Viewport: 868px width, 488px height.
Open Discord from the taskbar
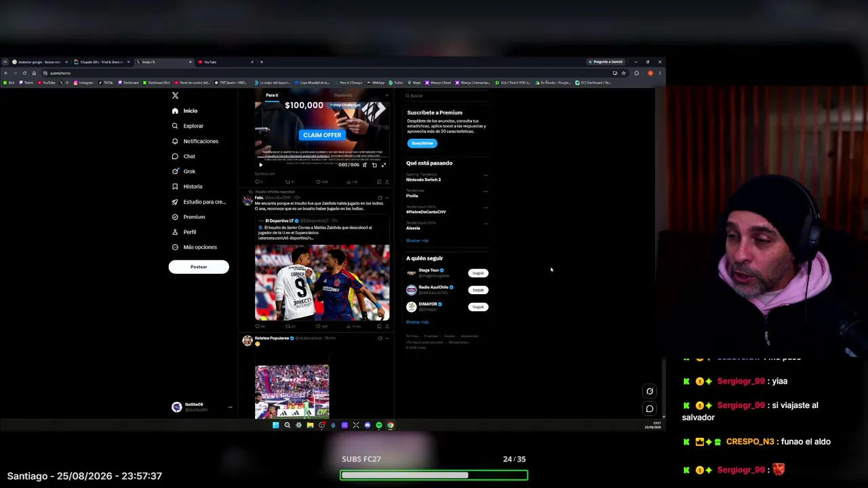[x=368, y=426]
